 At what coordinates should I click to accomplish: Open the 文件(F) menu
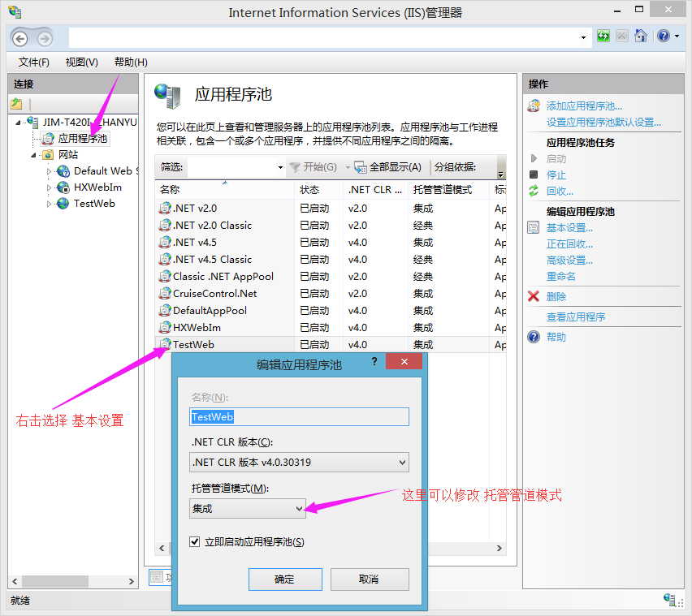point(33,62)
